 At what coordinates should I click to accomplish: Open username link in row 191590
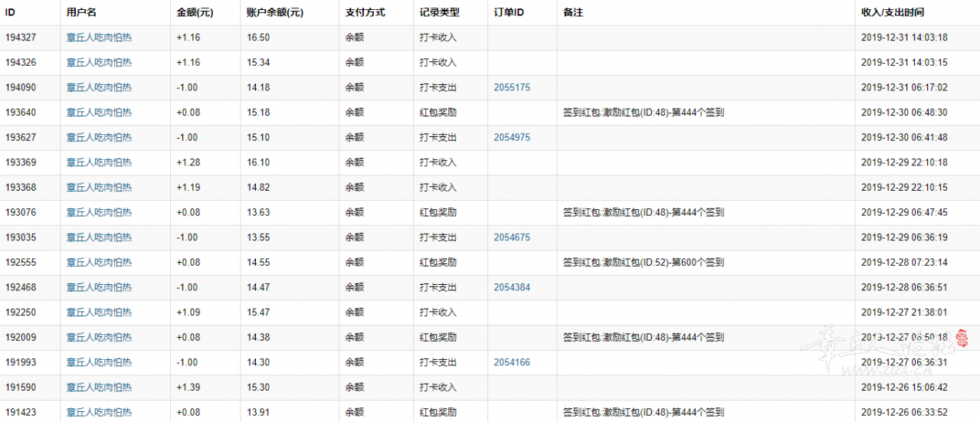coord(99,387)
